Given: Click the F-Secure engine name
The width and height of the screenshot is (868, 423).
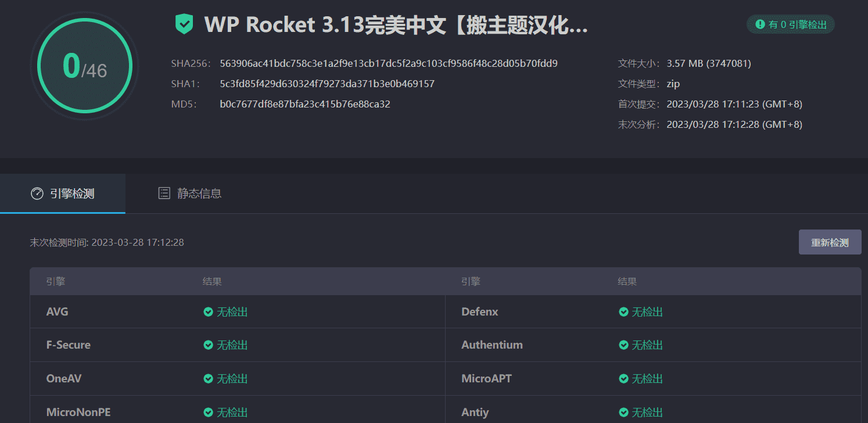Looking at the screenshot, I should 69,345.
